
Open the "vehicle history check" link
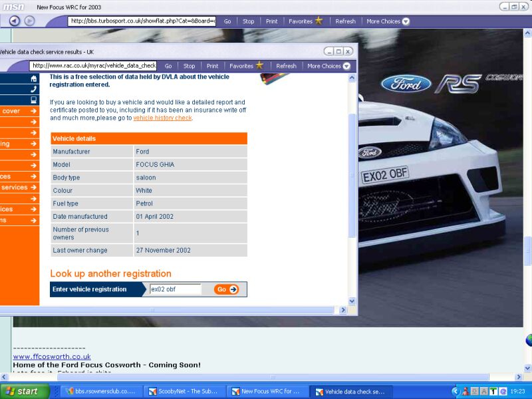pos(162,118)
